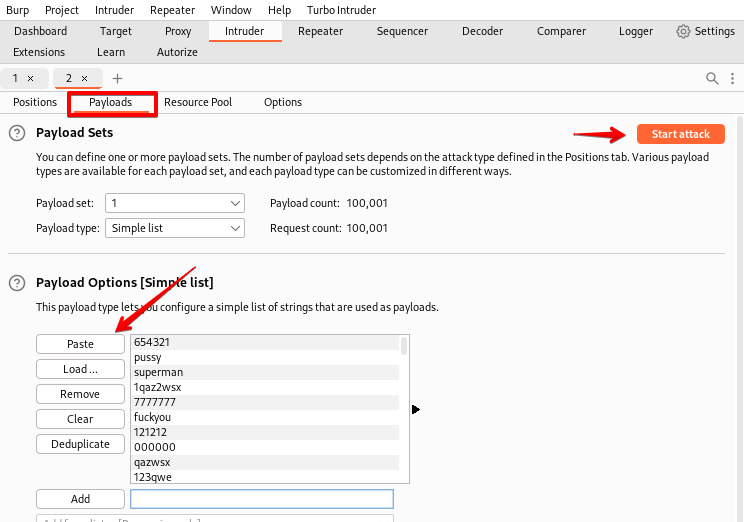Open the Intruder menu in menu bar
744x522 pixels.
(114, 10)
